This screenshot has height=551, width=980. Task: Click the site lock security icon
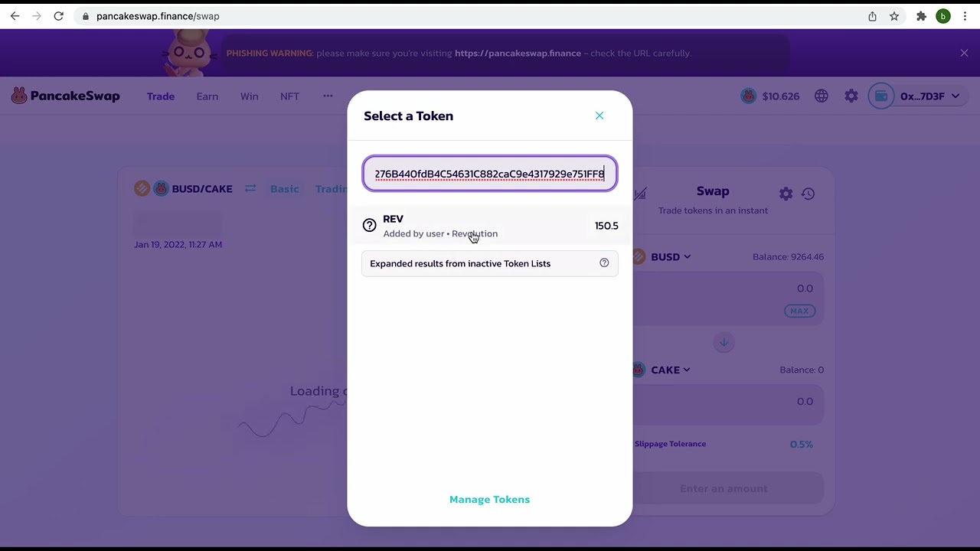pyautogui.click(x=85, y=16)
